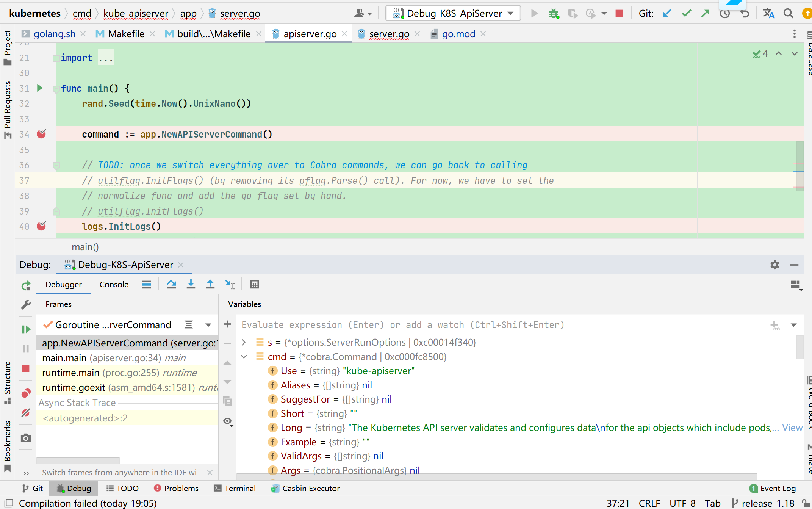Click Git commit checkmark icon
The image size is (812, 509).
(x=686, y=14)
